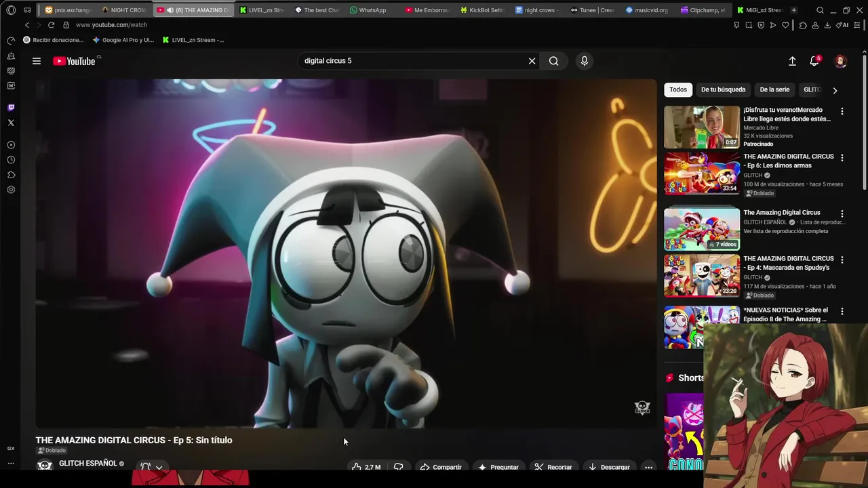Click the 'Doblado' dubbed badge under the title
Screen dimensions: 868x488
[52, 451]
